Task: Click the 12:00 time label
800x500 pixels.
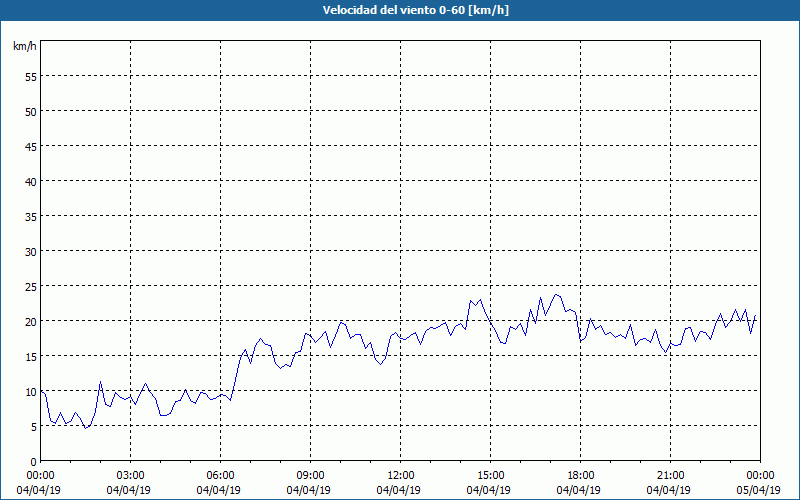Action: pyautogui.click(x=401, y=476)
